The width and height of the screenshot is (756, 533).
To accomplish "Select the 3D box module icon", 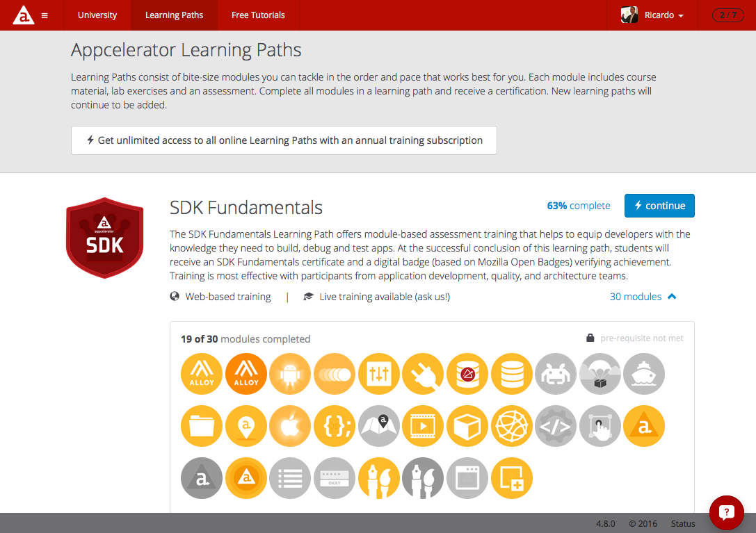I will pos(467,426).
